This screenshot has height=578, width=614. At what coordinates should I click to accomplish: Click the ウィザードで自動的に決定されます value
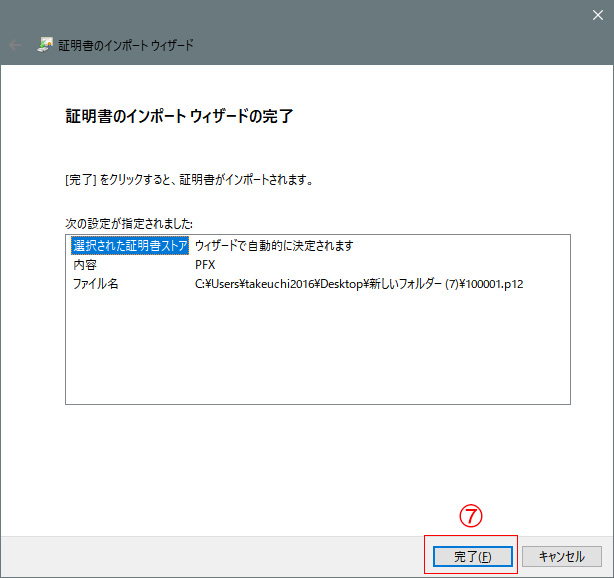pyautogui.click(x=274, y=246)
